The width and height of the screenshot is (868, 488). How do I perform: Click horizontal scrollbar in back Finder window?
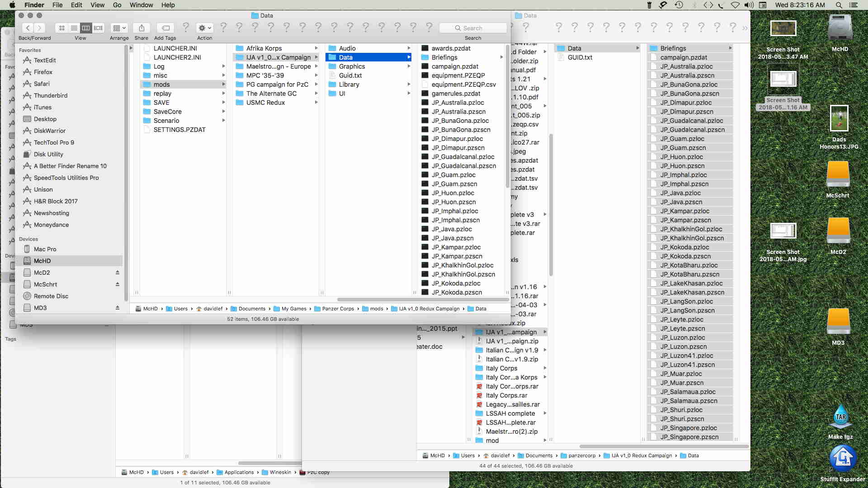663,446
